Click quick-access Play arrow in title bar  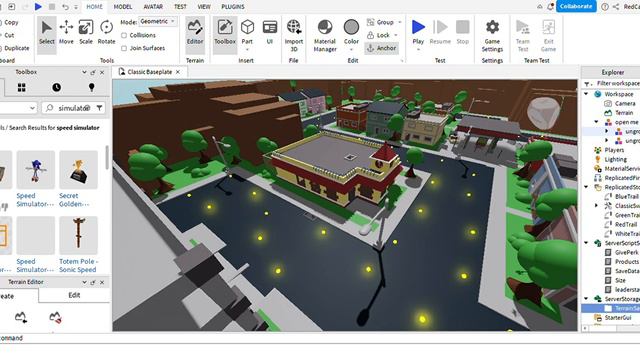(38, 7)
